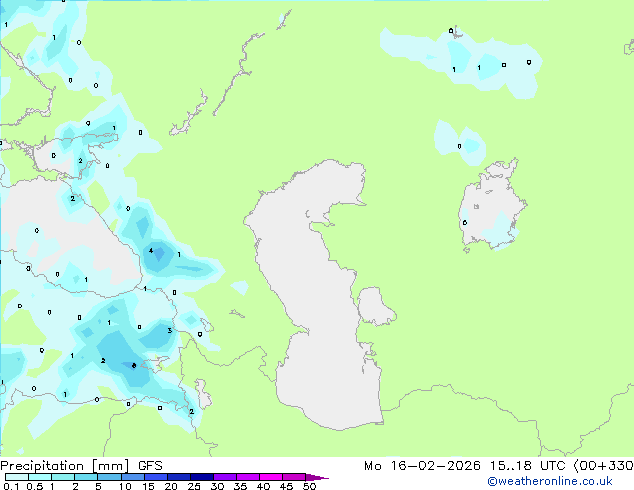Click the 'Mo 16-02-2026' forecast date text
The height and width of the screenshot is (490, 634).
(x=422, y=466)
